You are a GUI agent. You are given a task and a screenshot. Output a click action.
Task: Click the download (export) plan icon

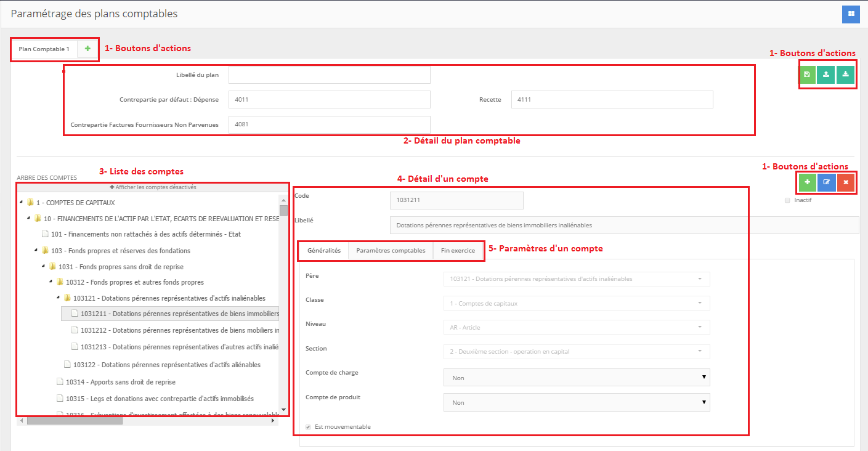click(845, 75)
